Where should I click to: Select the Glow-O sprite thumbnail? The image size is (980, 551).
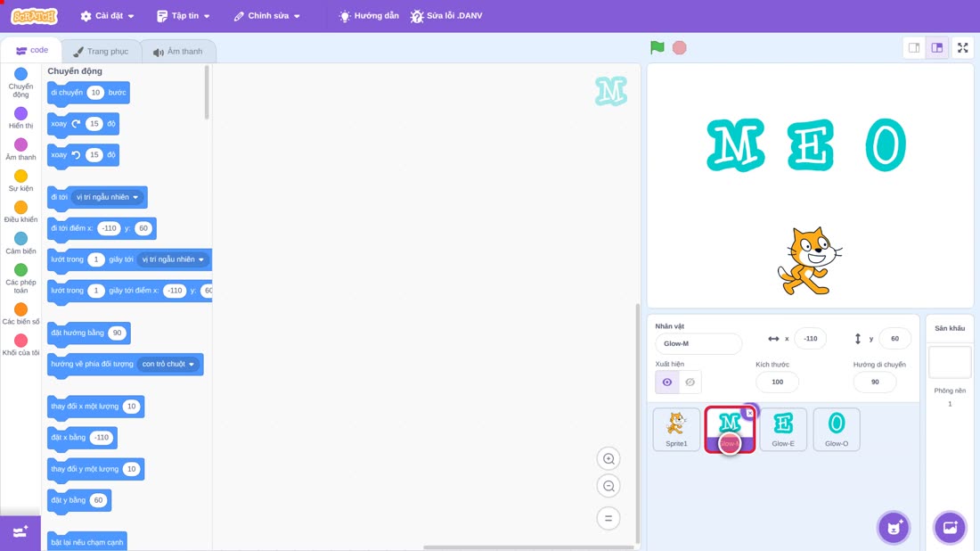tap(837, 429)
